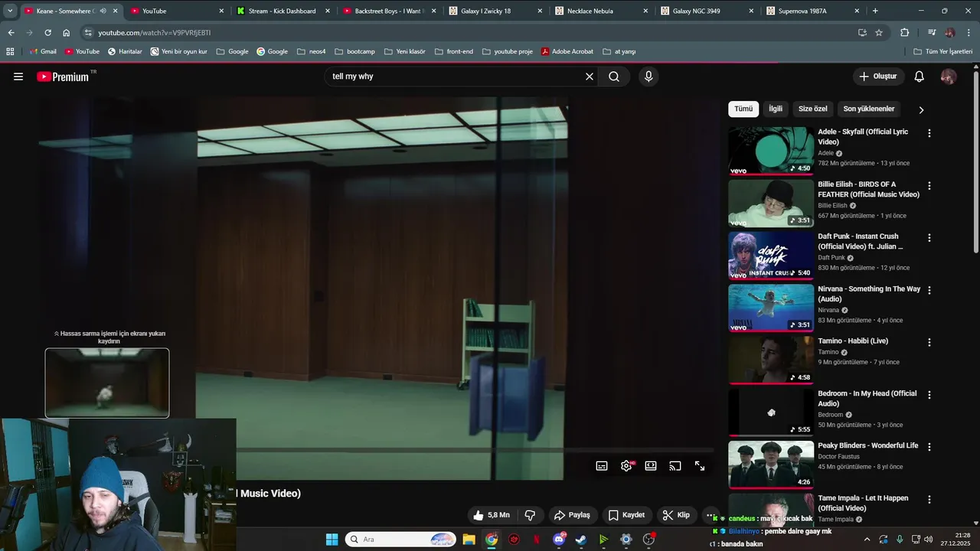Like the video with 5,8 Mn

[491, 515]
